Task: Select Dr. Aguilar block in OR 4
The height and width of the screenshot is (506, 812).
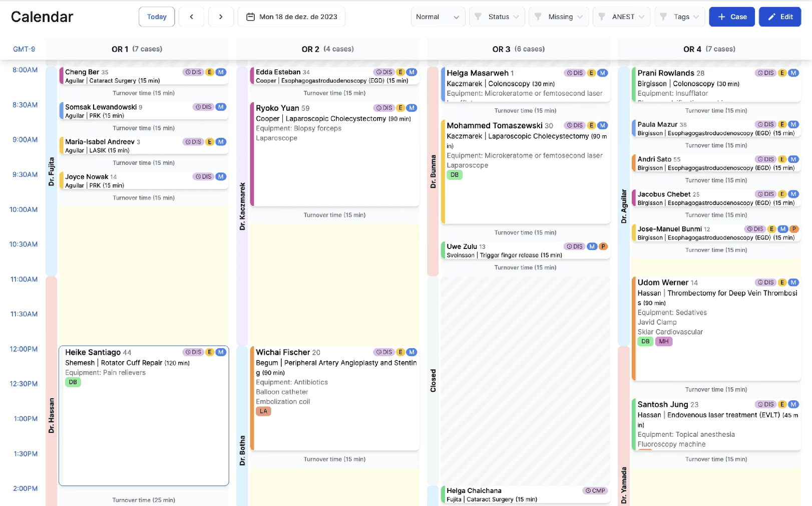Action: coord(624,206)
